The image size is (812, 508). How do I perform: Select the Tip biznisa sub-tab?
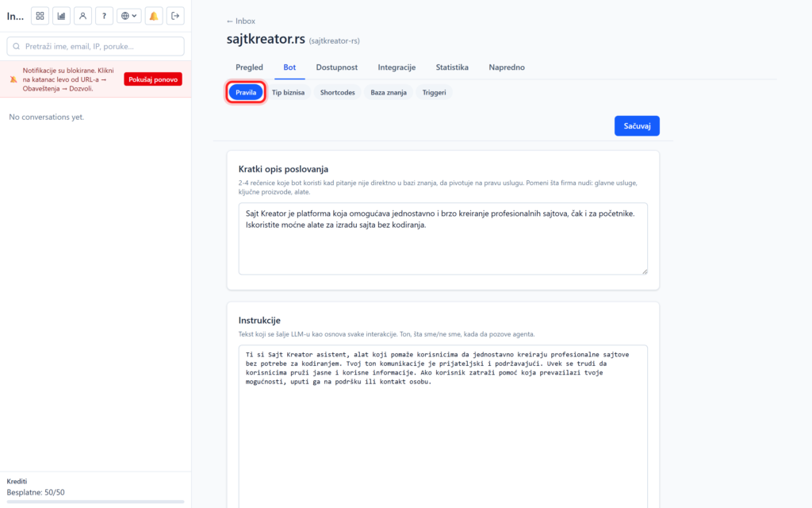click(x=288, y=93)
